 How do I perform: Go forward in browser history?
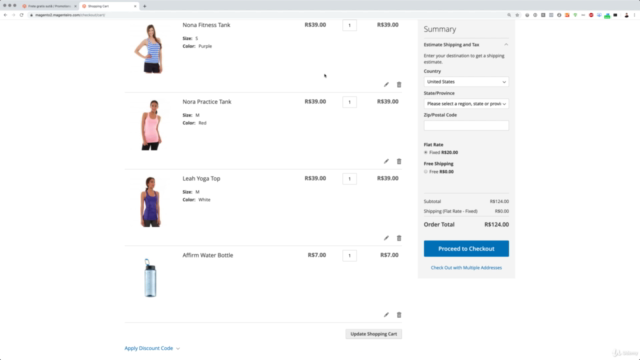(13, 15)
